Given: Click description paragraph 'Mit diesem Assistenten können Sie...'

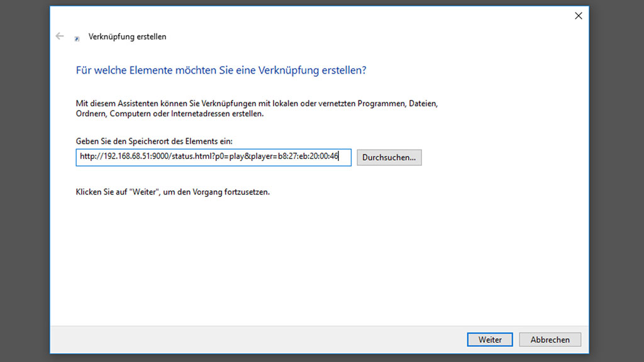Looking at the screenshot, I should click(257, 108).
